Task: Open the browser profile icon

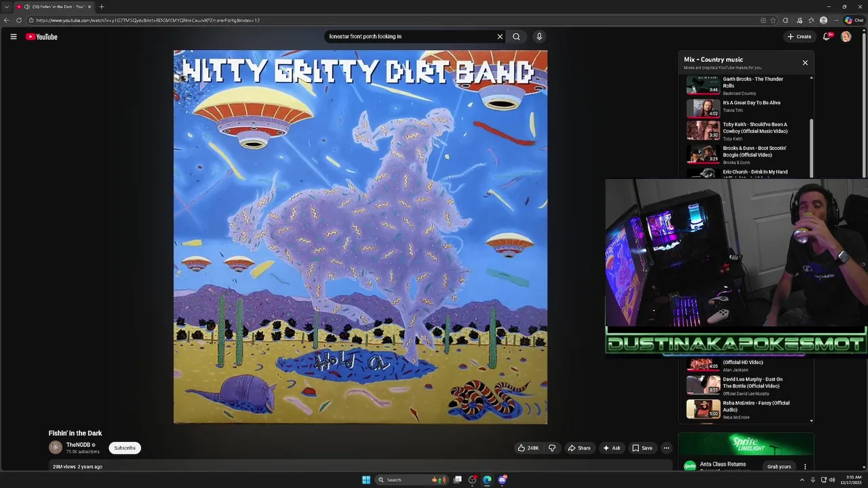Action: tap(823, 20)
